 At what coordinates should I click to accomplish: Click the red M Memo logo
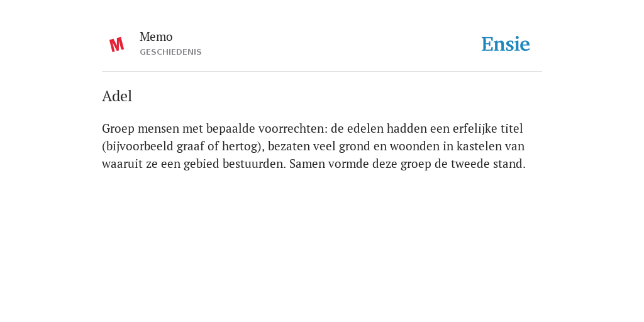(x=116, y=45)
